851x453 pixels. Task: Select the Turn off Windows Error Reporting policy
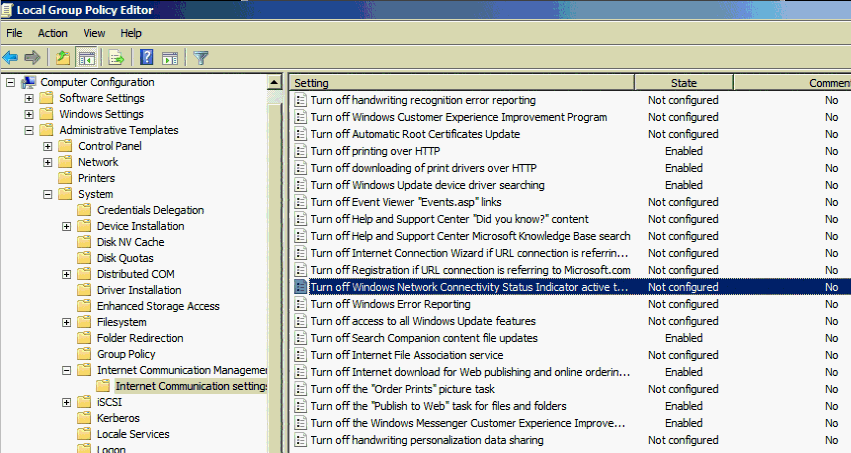(x=390, y=304)
